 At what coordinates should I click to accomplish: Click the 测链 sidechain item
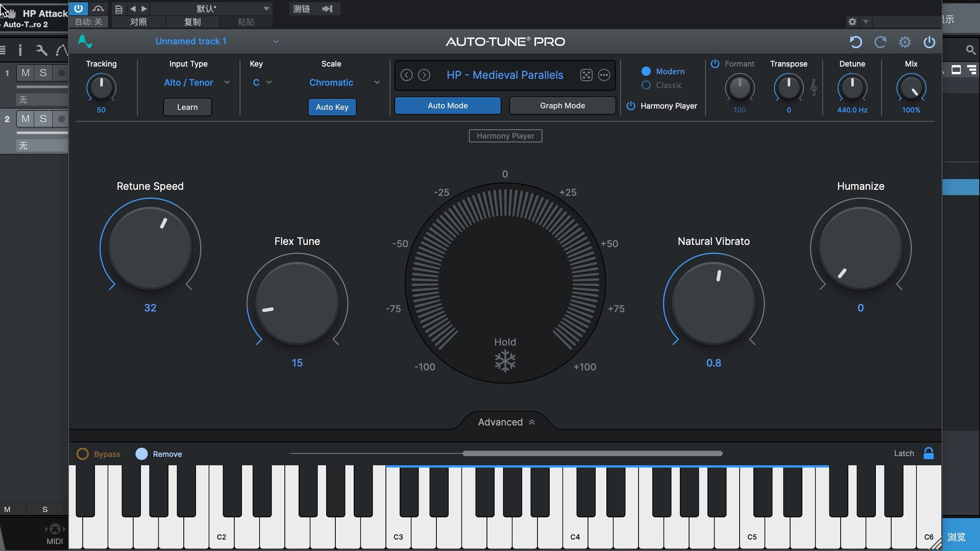(x=302, y=9)
